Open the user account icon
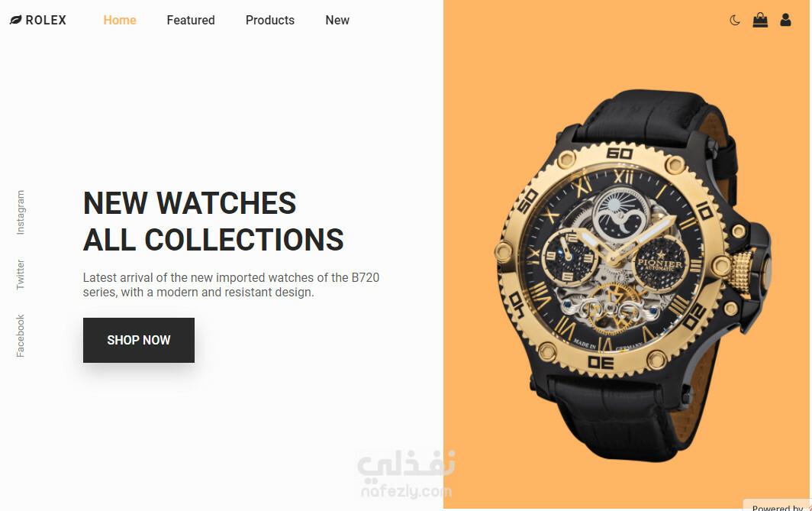 pos(785,20)
